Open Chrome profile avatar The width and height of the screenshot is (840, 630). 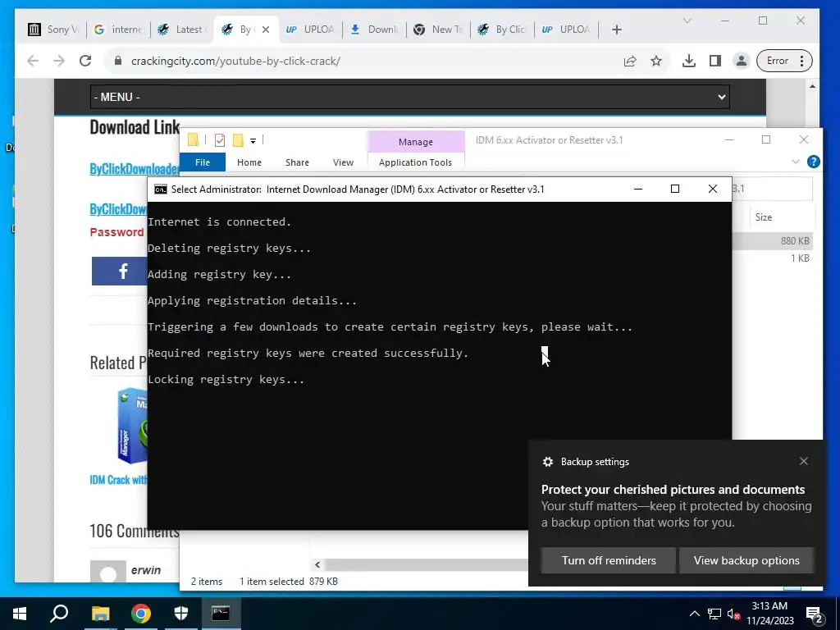click(x=742, y=61)
